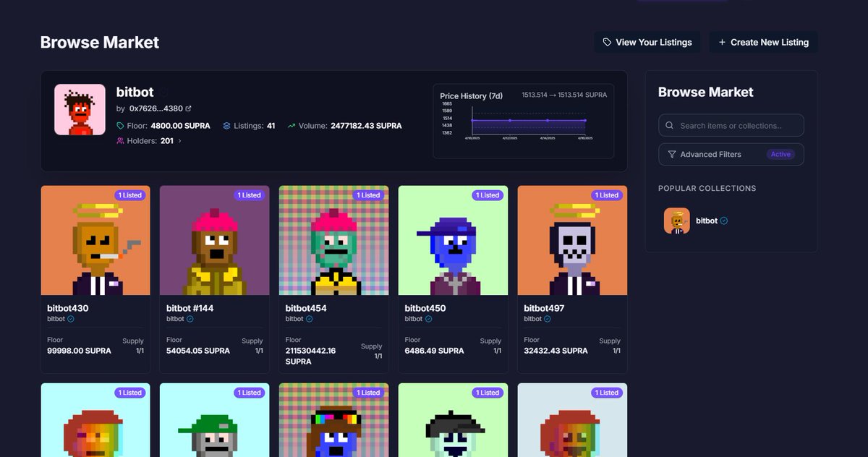This screenshot has height=457, width=868.
Task: Click the 211530442.16 SUPRA floor price
Action: 311,356
